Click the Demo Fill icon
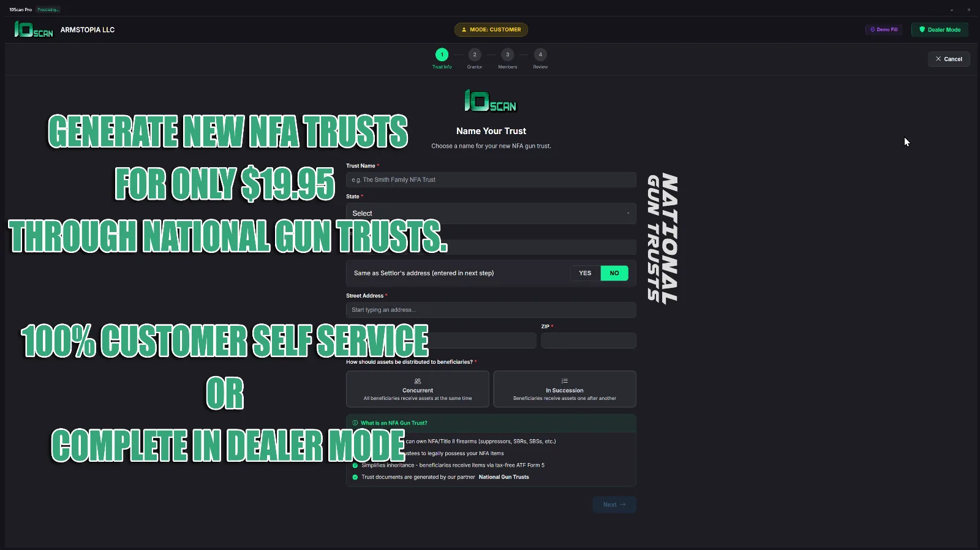Image resolution: width=980 pixels, height=550 pixels. pyautogui.click(x=872, y=29)
